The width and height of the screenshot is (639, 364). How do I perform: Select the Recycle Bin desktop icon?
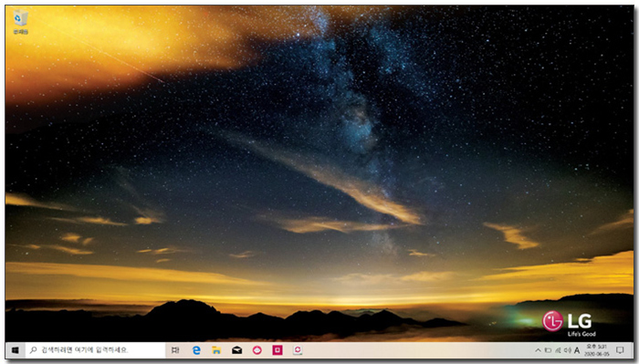tap(20, 22)
